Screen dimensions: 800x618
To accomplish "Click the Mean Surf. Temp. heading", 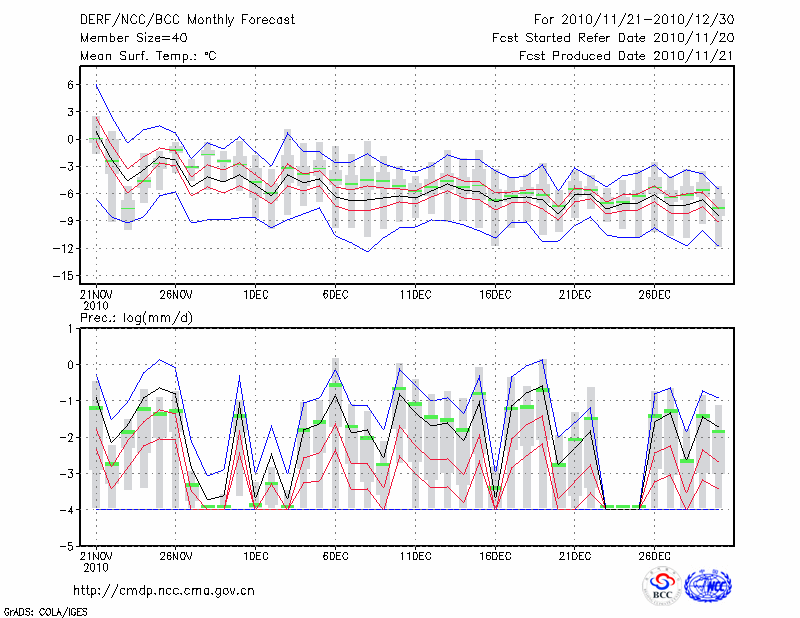I will [148, 56].
